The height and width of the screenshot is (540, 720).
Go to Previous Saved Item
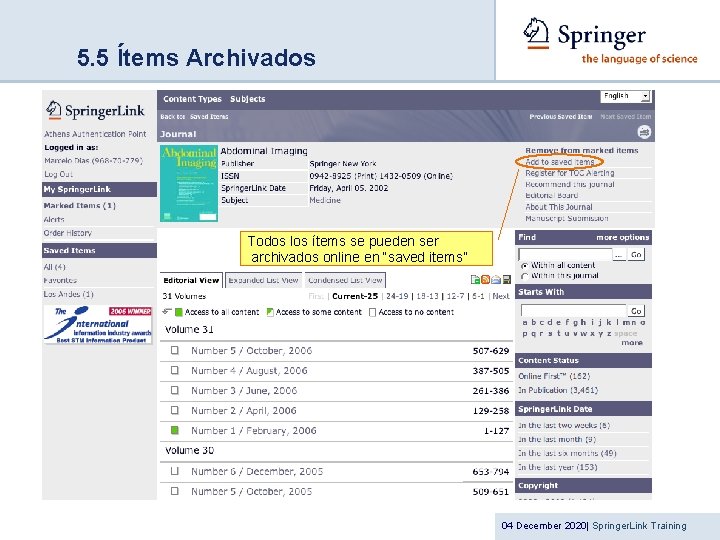point(561,117)
